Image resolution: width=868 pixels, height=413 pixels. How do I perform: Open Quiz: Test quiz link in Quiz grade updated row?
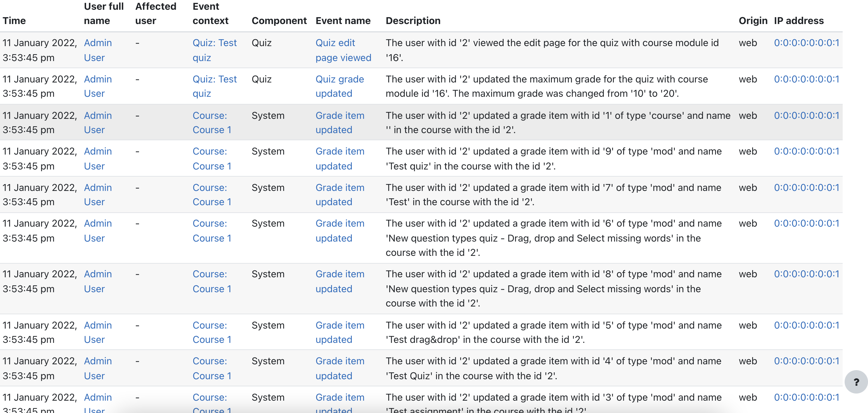point(215,86)
